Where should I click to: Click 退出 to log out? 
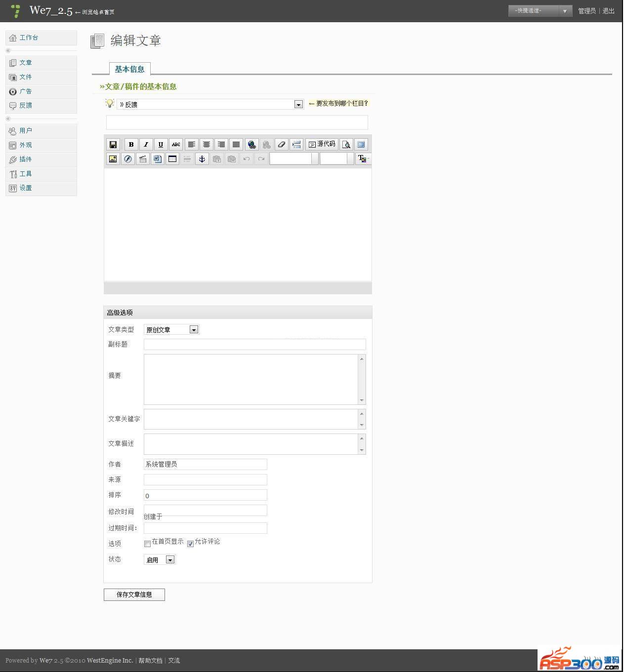click(609, 11)
